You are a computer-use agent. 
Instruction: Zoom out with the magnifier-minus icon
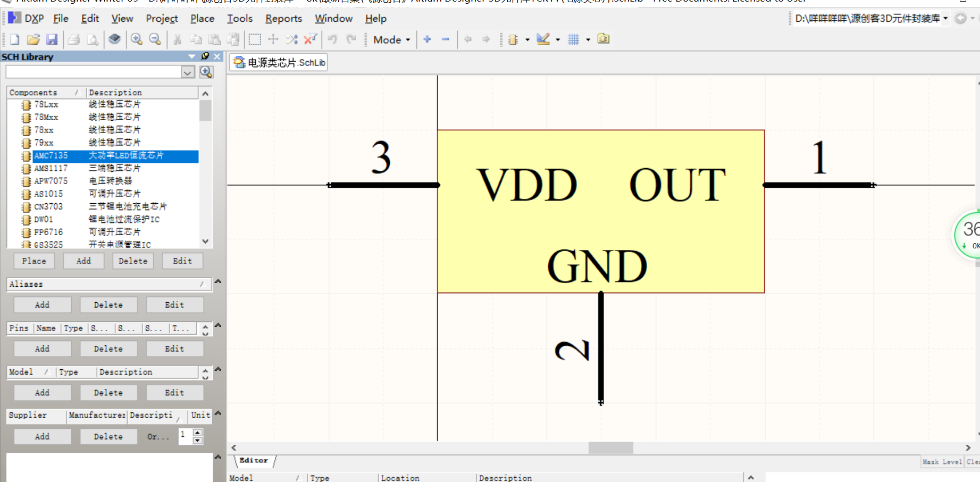click(155, 39)
